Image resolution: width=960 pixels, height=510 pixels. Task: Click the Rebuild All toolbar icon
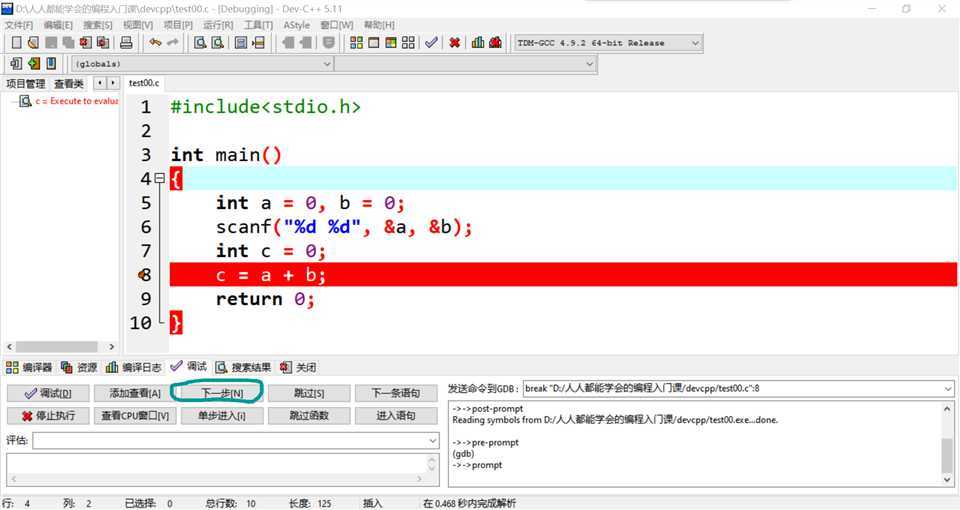coord(408,42)
